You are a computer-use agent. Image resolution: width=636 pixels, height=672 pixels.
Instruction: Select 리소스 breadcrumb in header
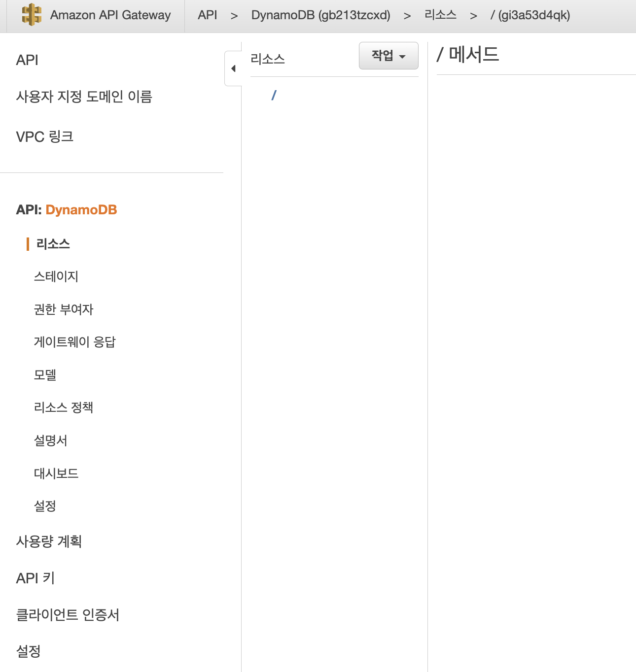pos(440,15)
